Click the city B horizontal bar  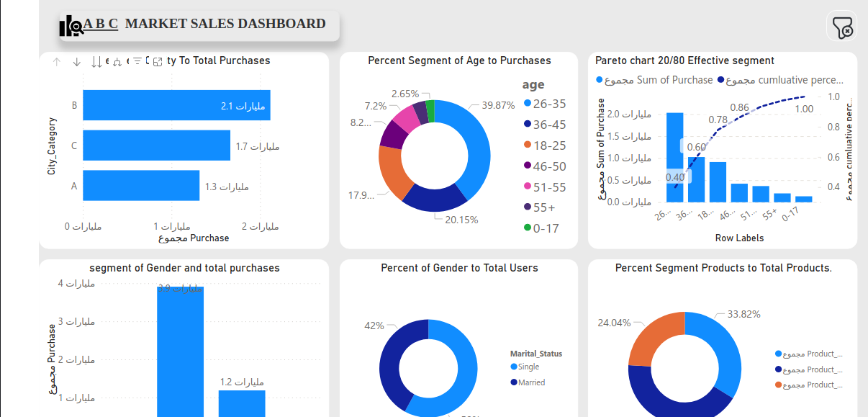point(176,105)
